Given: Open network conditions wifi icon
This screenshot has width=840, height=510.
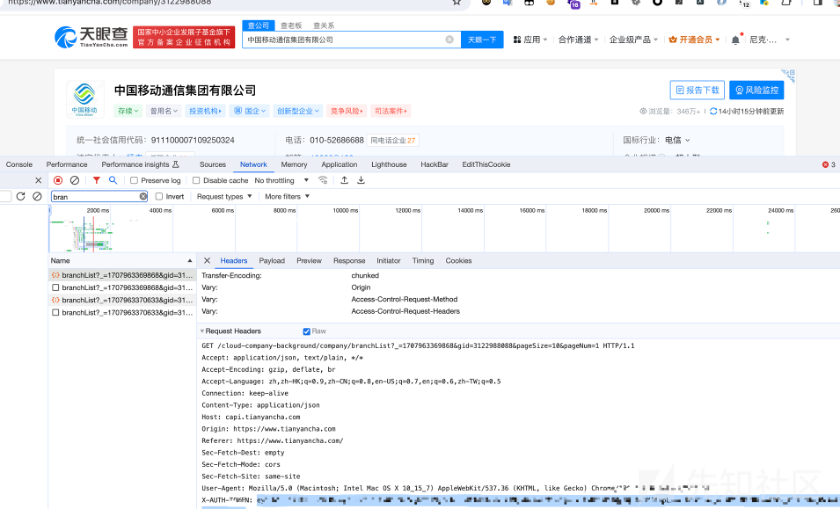Looking at the screenshot, I should tap(322, 181).
